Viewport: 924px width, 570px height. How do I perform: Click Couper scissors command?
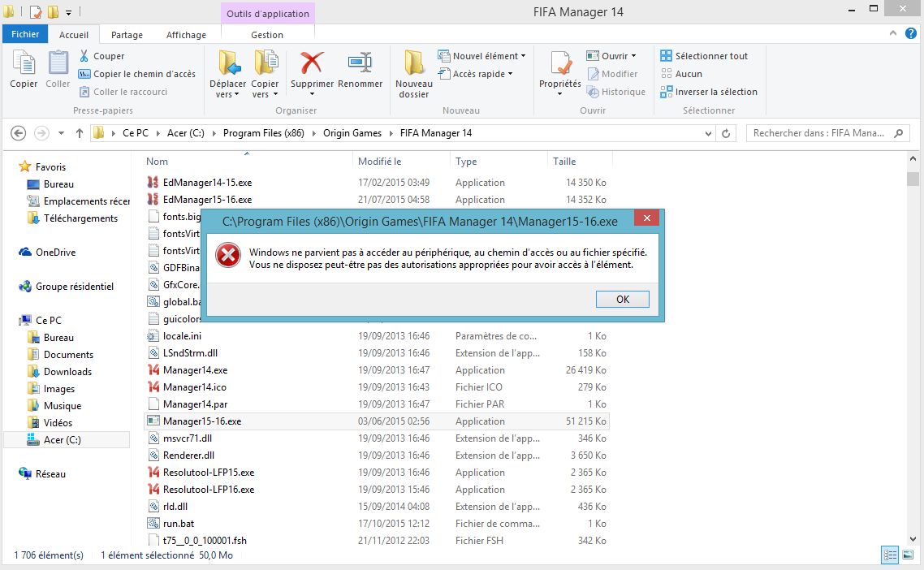click(x=102, y=56)
